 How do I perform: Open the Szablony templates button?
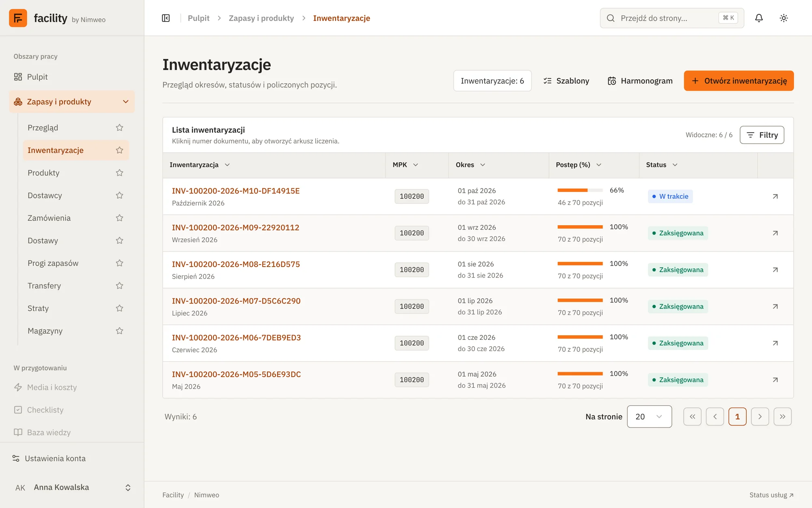click(x=566, y=81)
